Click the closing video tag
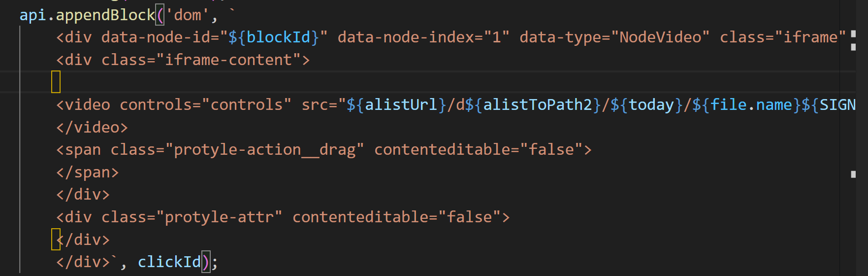The width and height of the screenshot is (868, 276). point(92,128)
